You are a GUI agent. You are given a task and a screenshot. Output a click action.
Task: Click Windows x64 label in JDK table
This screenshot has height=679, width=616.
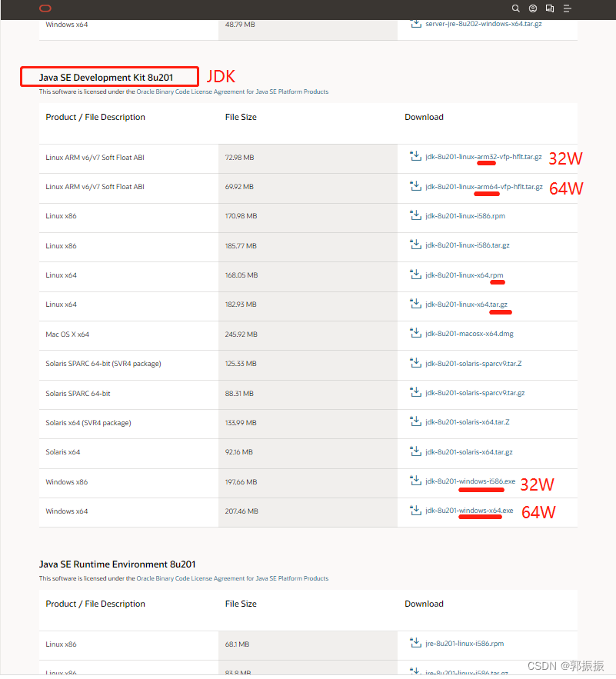pyautogui.click(x=67, y=511)
